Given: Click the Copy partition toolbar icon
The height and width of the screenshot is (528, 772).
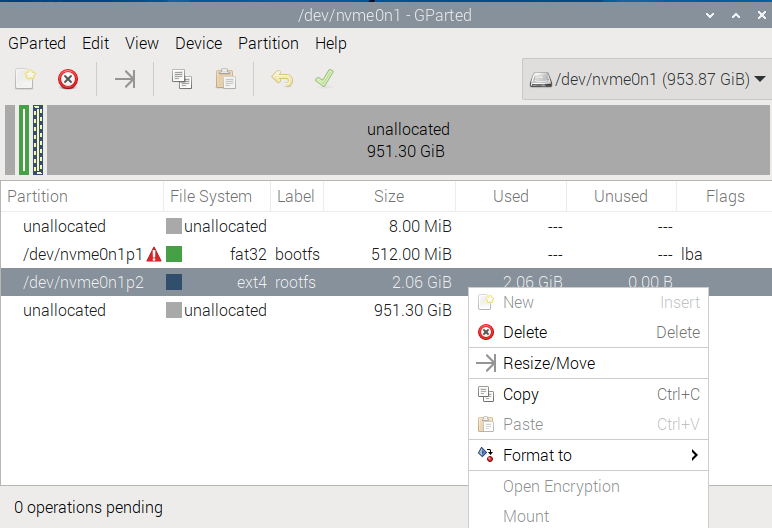Looking at the screenshot, I should [182, 79].
